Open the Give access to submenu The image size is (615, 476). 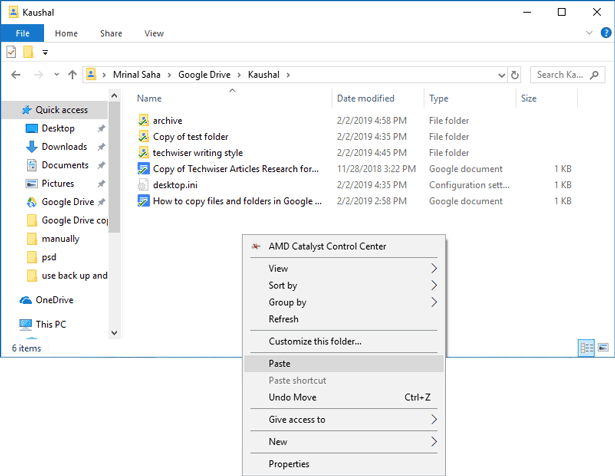pyautogui.click(x=344, y=420)
